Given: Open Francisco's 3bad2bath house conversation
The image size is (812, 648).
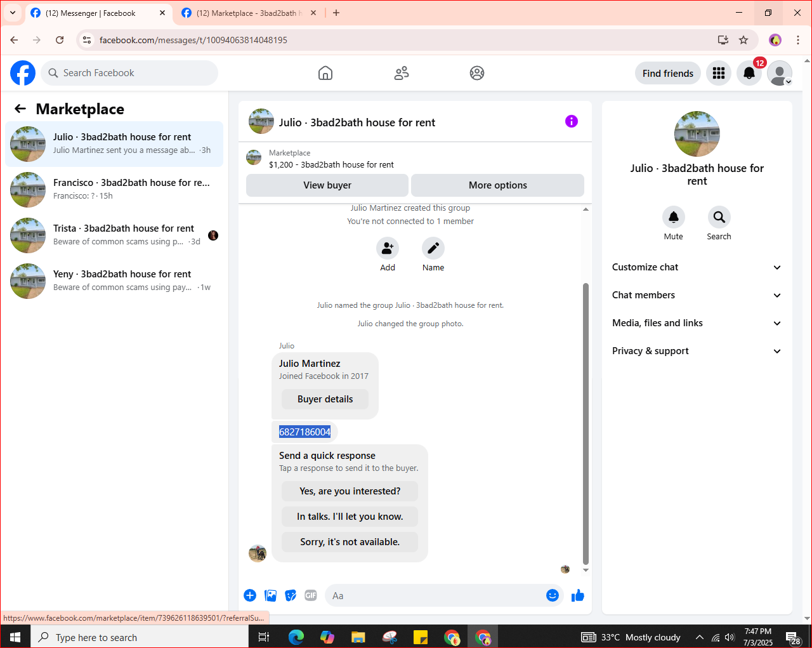Looking at the screenshot, I should pos(114,190).
